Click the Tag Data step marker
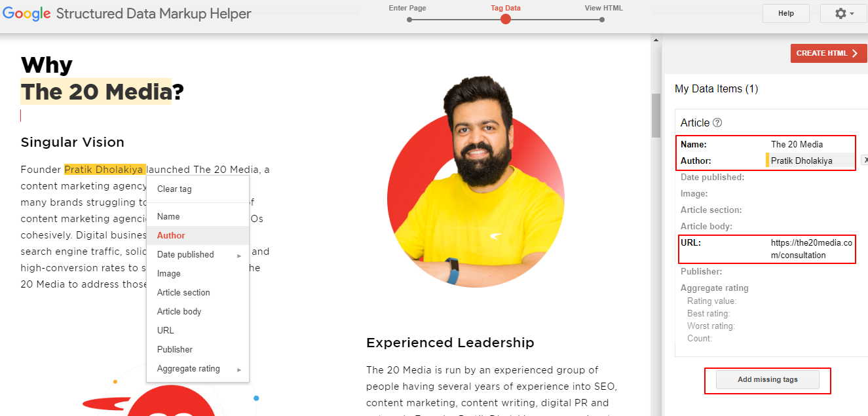This screenshot has width=868, height=416. coord(505,19)
